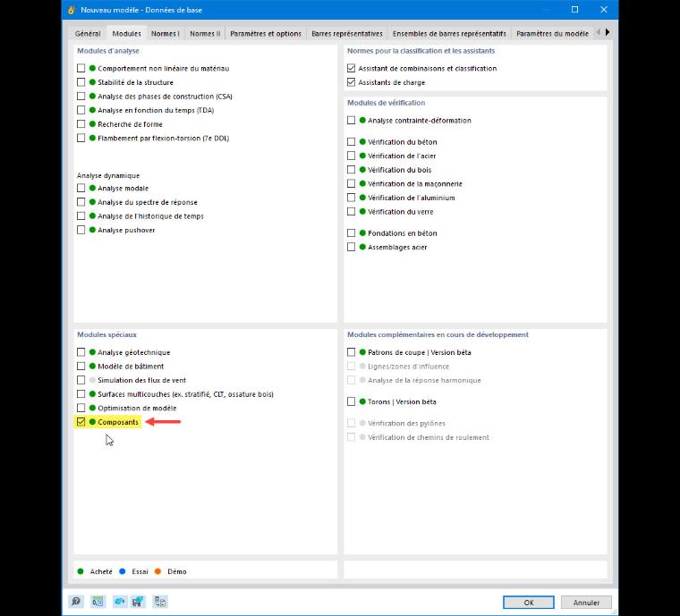Image resolution: width=680 pixels, height=616 pixels.
Task: Check Fondations en béton
Action: tap(351, 233)
